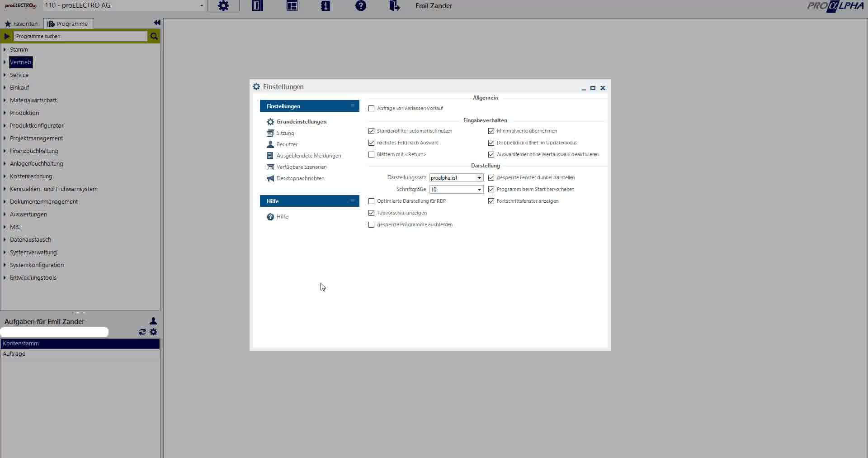The height and width of the screenshot is (458, 868).
Task: Toggle gesperrte Fenster dunkel darstellen
Action: coord(491,178)
